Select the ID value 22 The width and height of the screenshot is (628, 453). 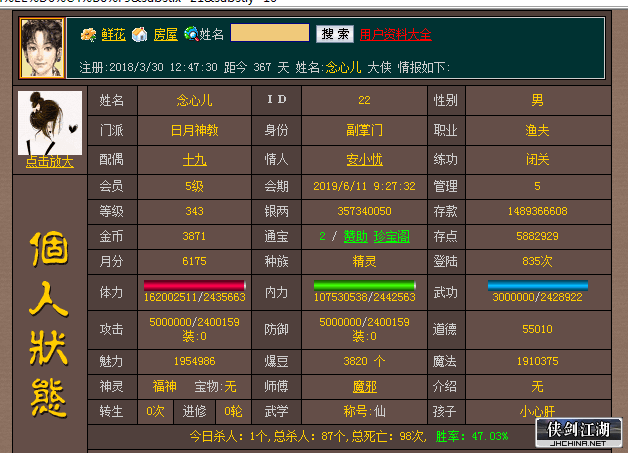tap(364, 100)
